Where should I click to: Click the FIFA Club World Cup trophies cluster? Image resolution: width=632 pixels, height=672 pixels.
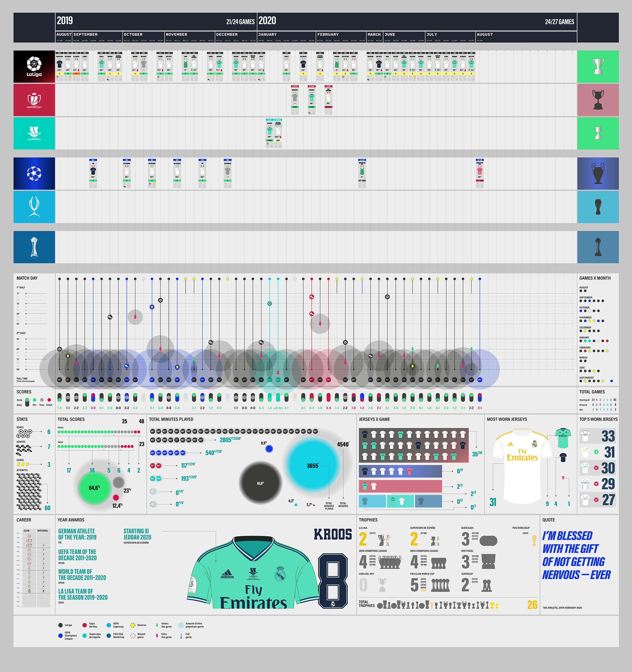click(440, 585)
